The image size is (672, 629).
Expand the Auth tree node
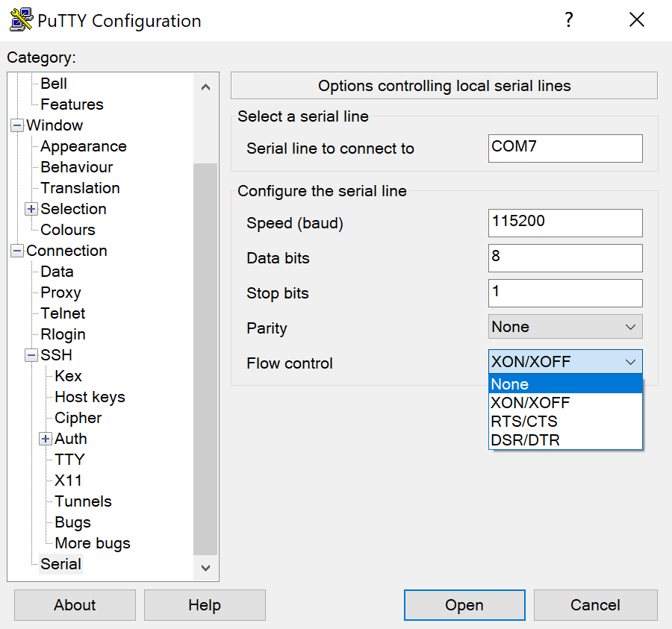pos(46,439)
